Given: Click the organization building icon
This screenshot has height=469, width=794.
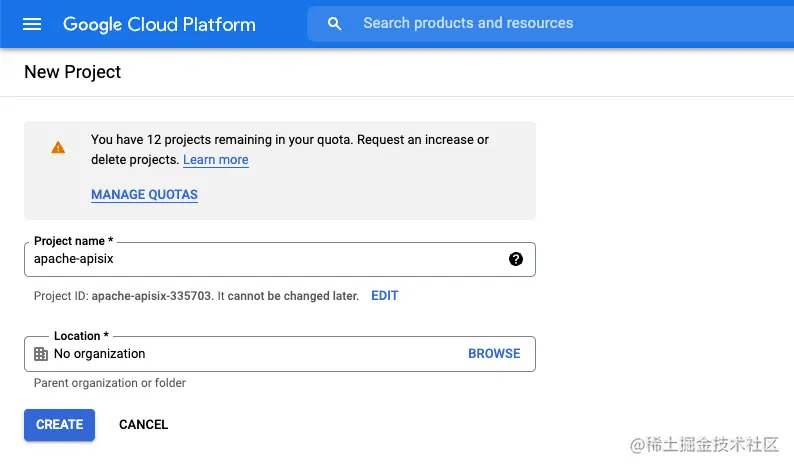Looking at the screenshot, I should [41, 354].
